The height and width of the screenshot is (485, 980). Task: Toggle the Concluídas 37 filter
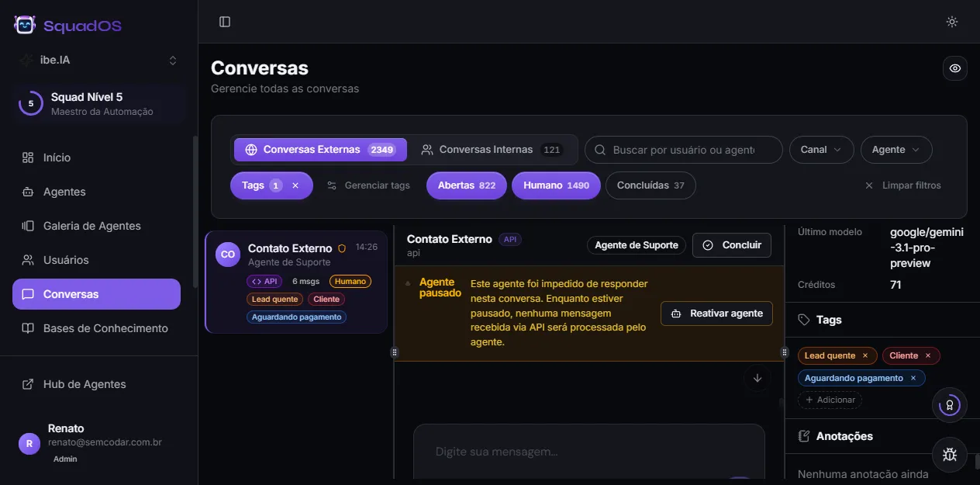(650, 185)
